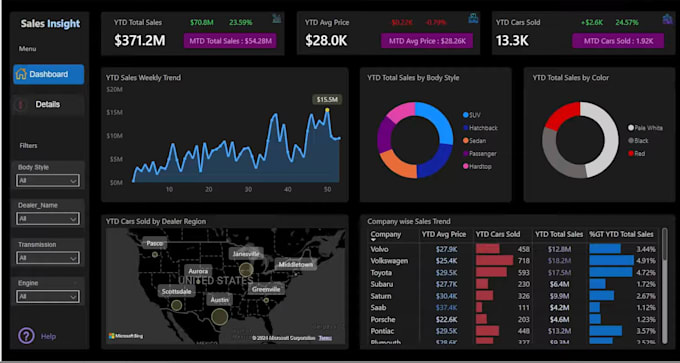Viewport: 680px width, 363px height.
Task: Click the 13.3K cars sold value
Action: click(512, 40)
